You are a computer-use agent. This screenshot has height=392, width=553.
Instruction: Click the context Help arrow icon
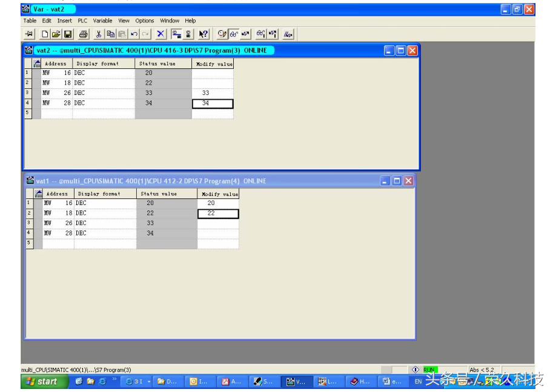pyautogui.click(x=204, y=34)
